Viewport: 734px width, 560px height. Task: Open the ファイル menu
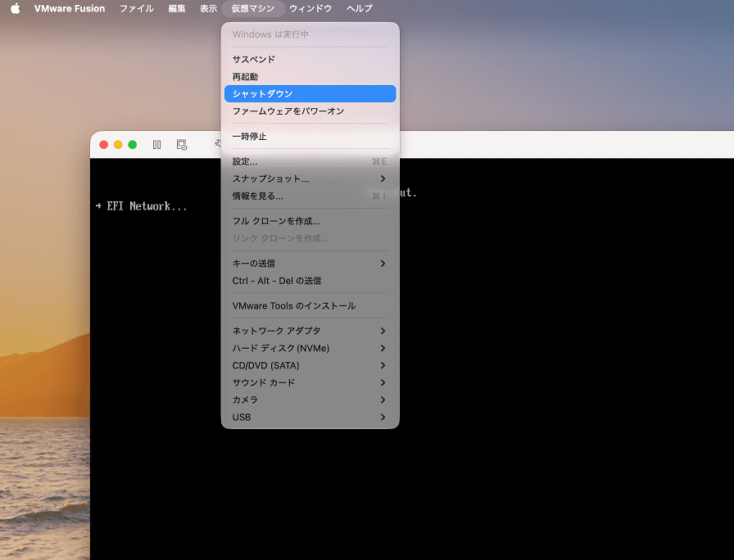(x=137, y=8)
